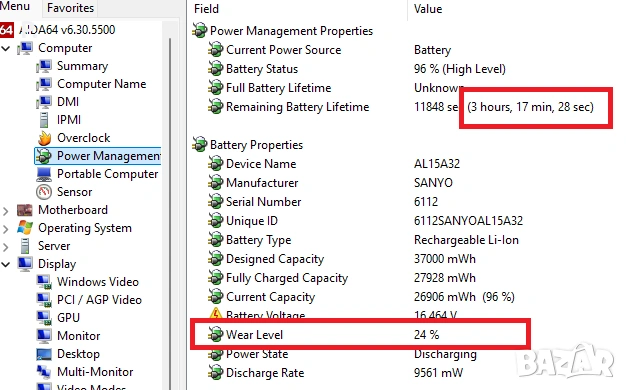
Task: Click the Power Management tree icon
Action: pyautogui.click(x=44, y=156)
